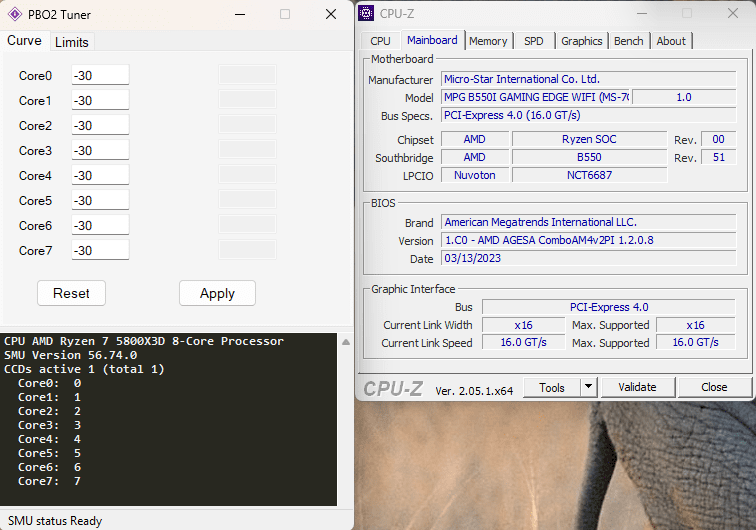756x530 pixels.
Task: Click the 'SMU Version 56.74.0' log line
Action: coord(70,355)
